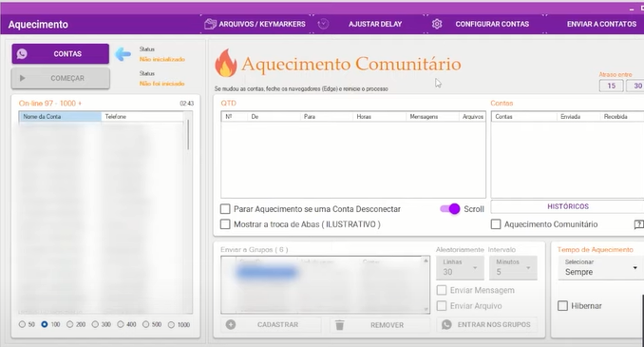The image size is (644, 347).
Task: Click the gear icon beside CONFIGURAR CONTAS
Action: tap(437, 24)
